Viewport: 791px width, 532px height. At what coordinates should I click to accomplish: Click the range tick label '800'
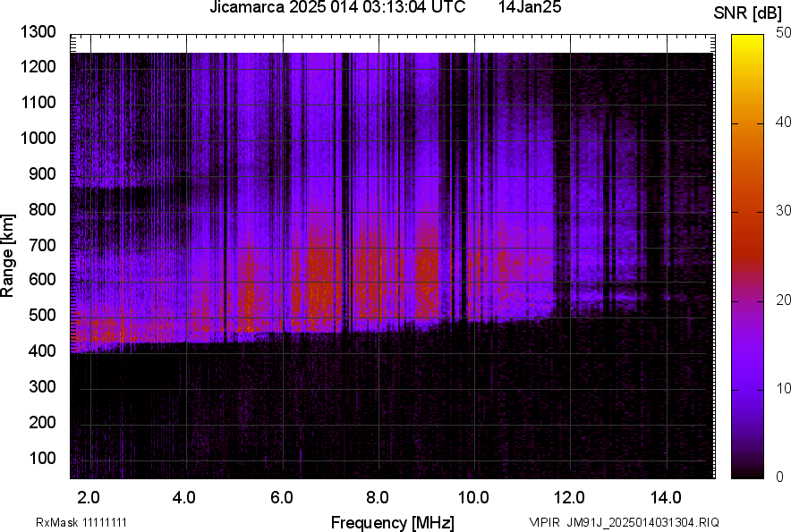pos(42,209)
